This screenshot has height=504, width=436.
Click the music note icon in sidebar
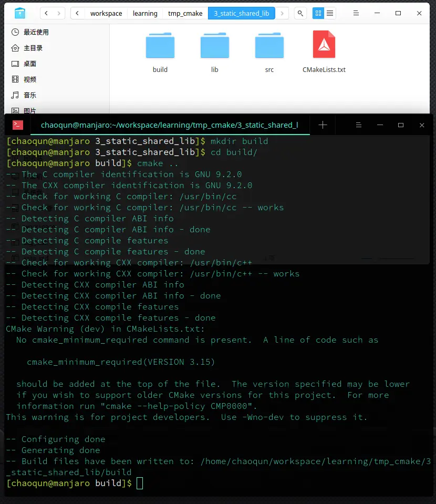click(x=15, y=95)
